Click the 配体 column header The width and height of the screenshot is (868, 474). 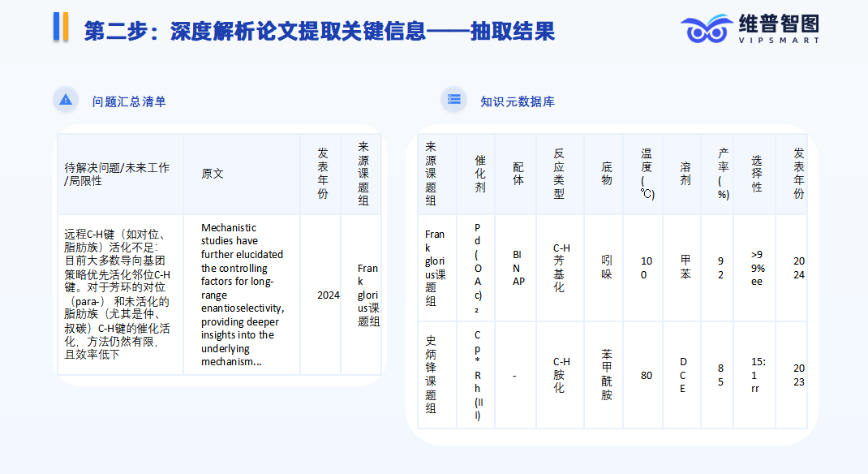pos(516,174)
